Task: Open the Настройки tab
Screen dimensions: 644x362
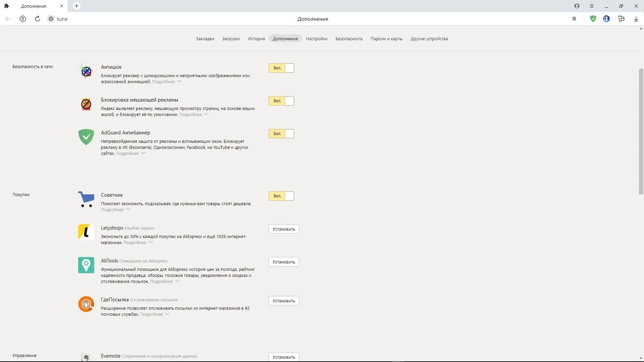Action: [317, 39]
